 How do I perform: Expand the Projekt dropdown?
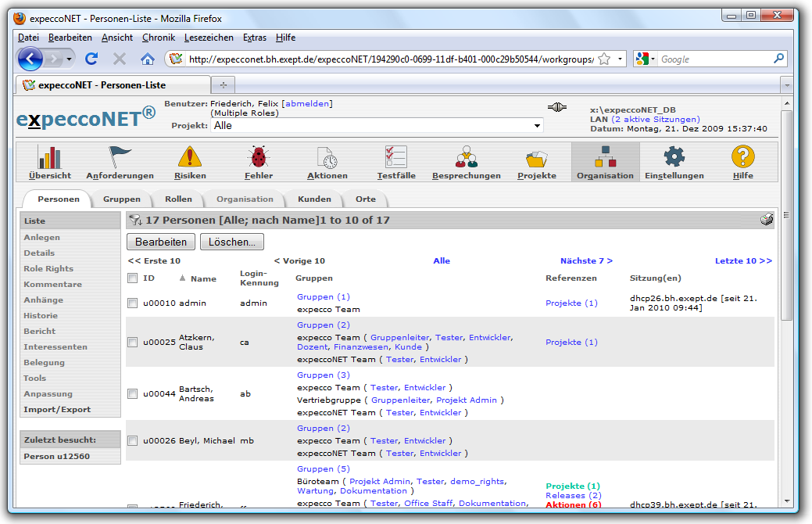click(x=537, y=126)
